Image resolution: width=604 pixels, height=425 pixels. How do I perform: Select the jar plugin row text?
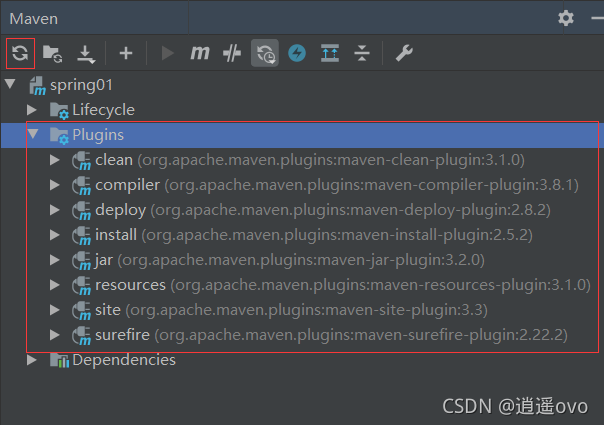click(290, 260)
